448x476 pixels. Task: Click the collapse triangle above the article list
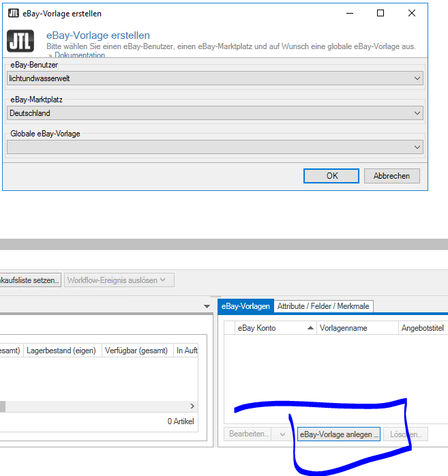207,307
